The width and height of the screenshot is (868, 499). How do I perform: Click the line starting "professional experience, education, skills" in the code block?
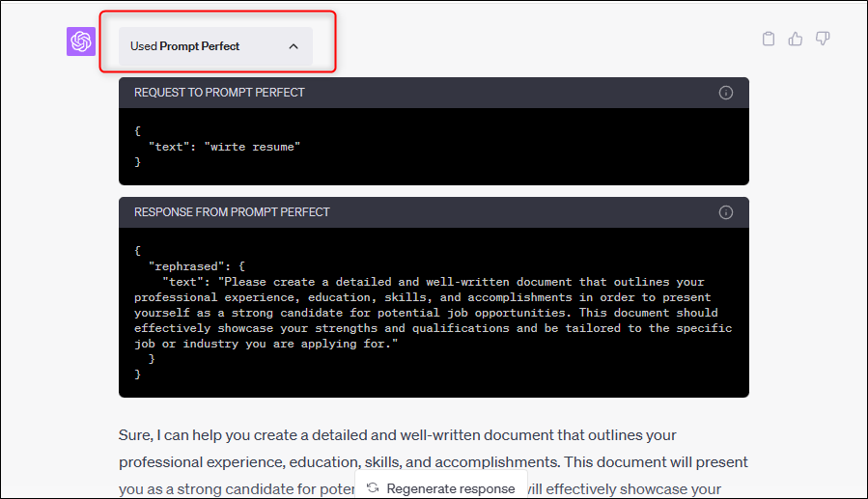422,297
